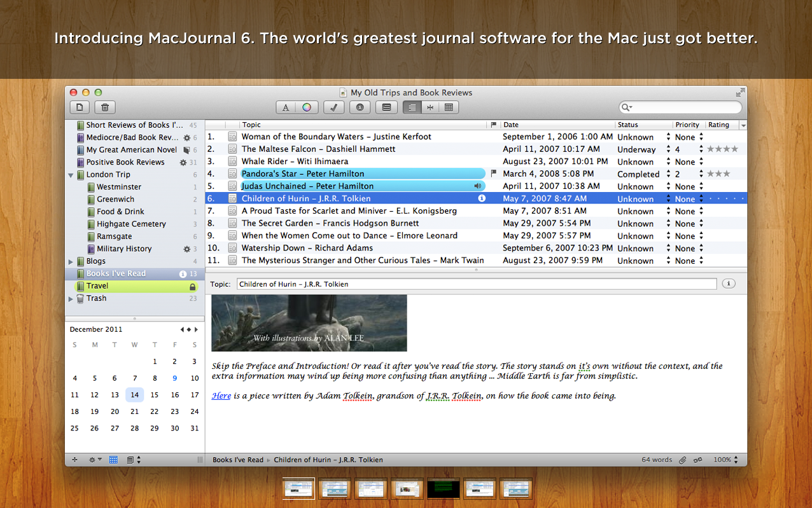Screen dimensions: 812x508
Task: Click gear icon on Positive Book Reviews journal
Action: 183,162
